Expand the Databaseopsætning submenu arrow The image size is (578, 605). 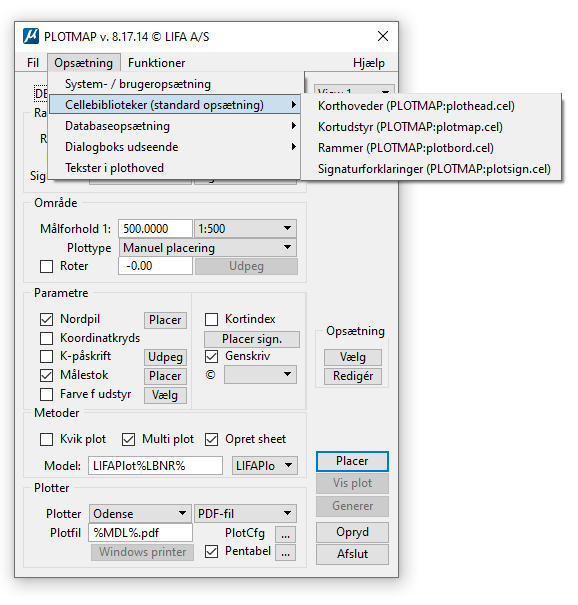pyautogui.click(x=294, y=126)
